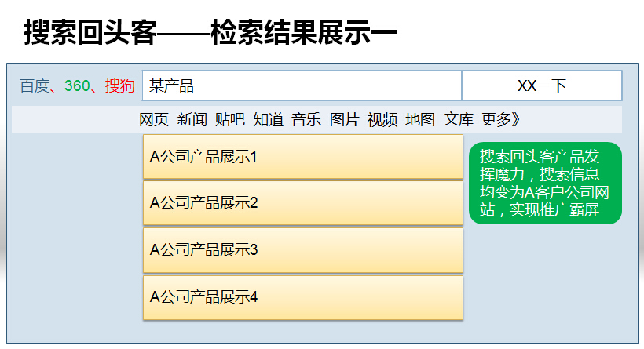Click the green 360 label

click(77, 86)
